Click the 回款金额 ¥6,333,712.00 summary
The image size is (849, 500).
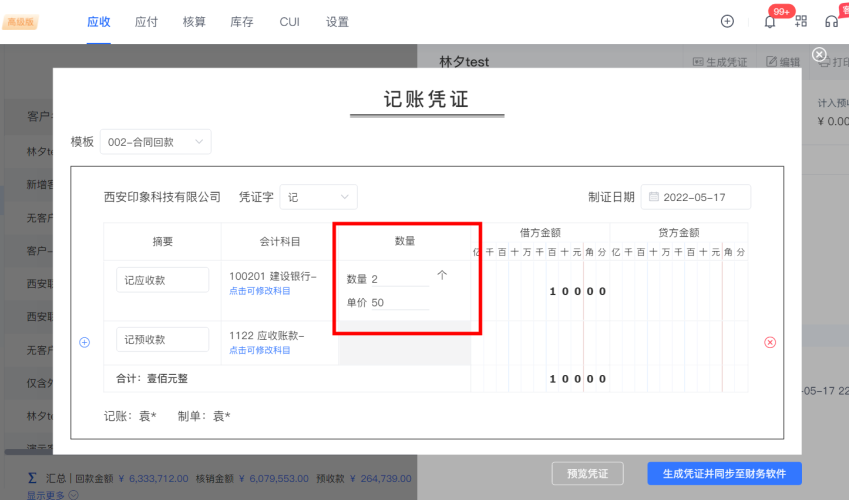(132, 479)
